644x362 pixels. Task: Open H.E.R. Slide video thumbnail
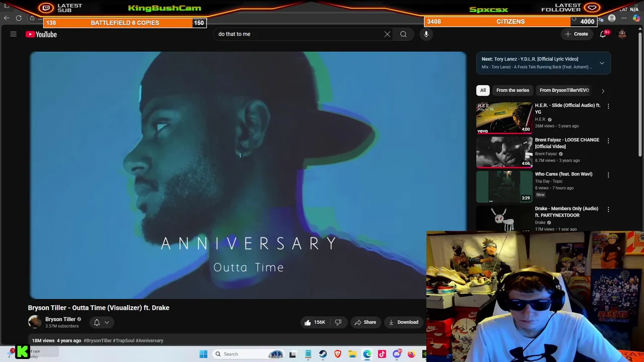click(504, 118)
